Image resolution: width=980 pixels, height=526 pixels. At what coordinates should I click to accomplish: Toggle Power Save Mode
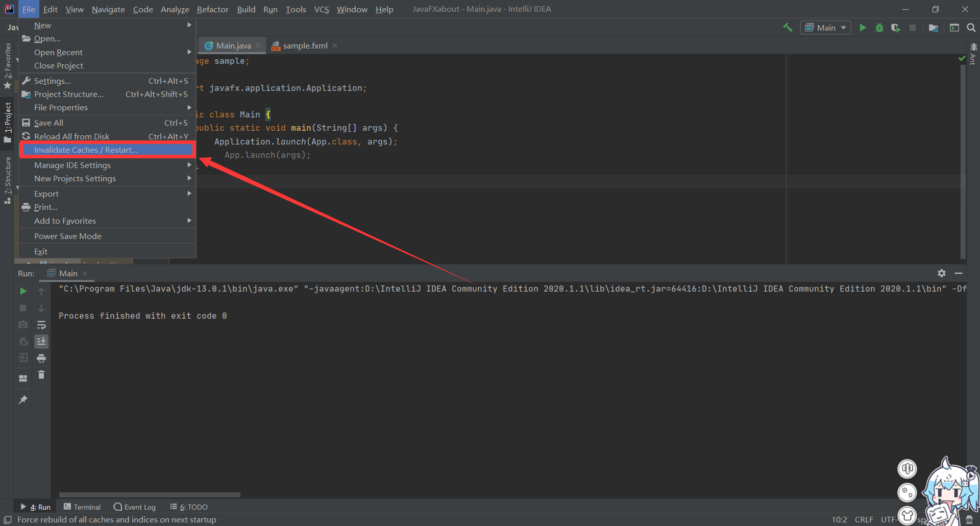pos(67,236)
